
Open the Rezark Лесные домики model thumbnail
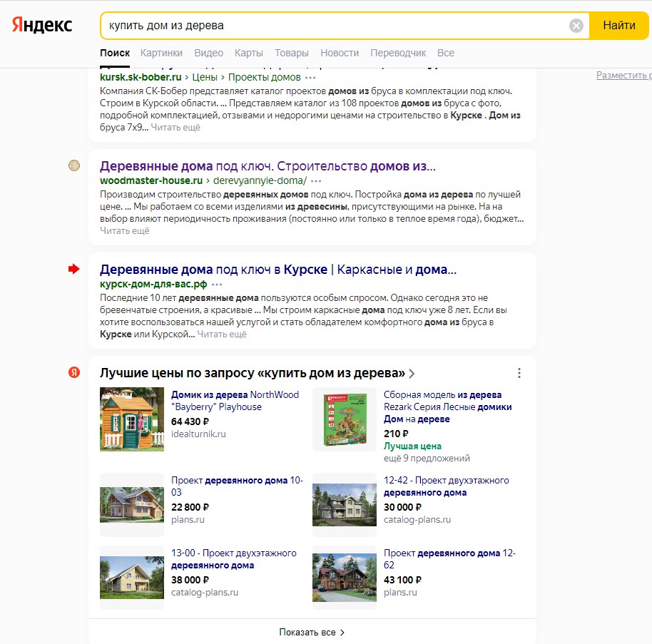click(345, 419)
